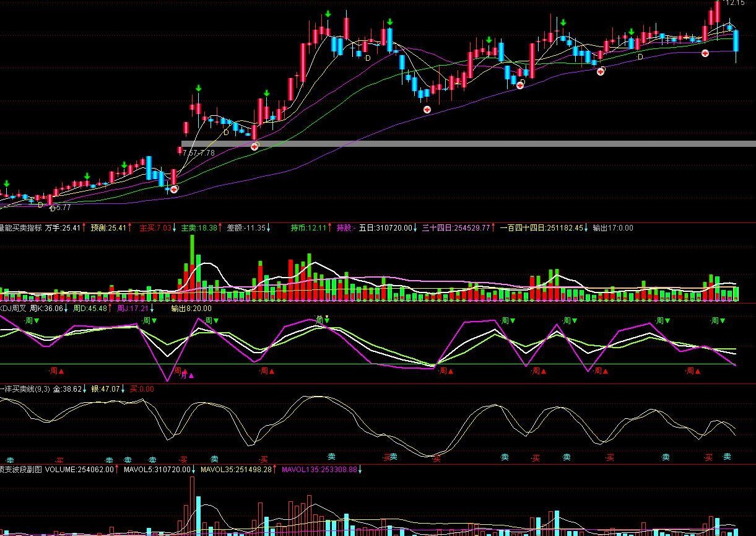This screenshot has width=756, height=536.
Task: Click the 12.15 high price label
Action: tap(736, 3)
